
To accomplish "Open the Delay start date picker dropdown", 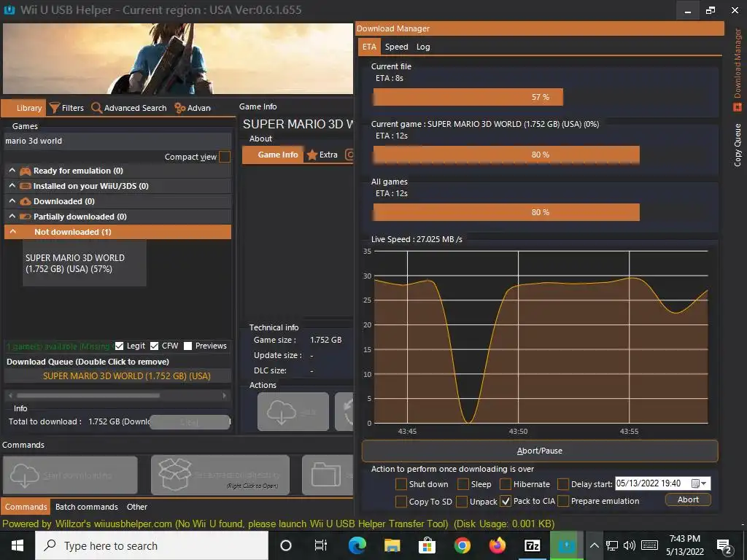I will coord(700,484).
